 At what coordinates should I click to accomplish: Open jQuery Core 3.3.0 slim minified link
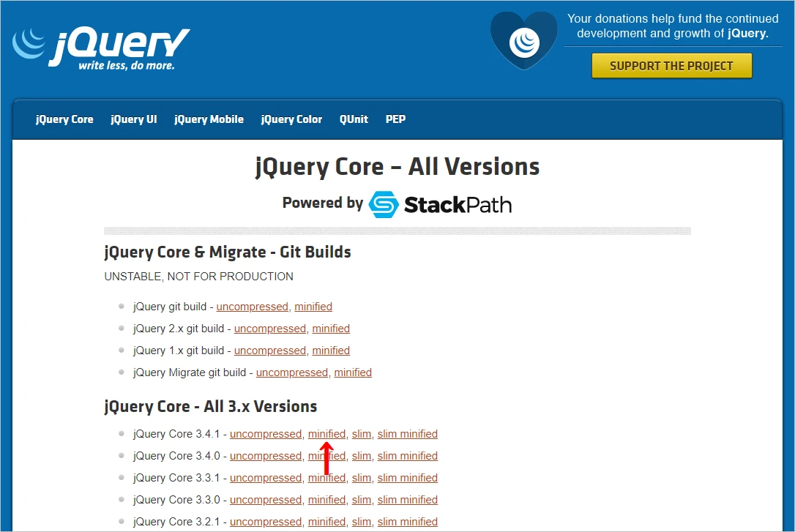click(x=408, y=500)
